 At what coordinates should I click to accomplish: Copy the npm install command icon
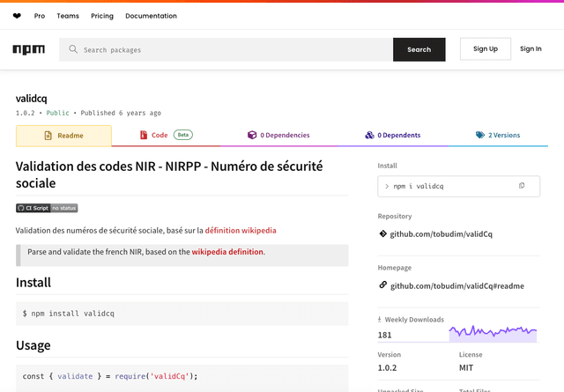[522, 186]
